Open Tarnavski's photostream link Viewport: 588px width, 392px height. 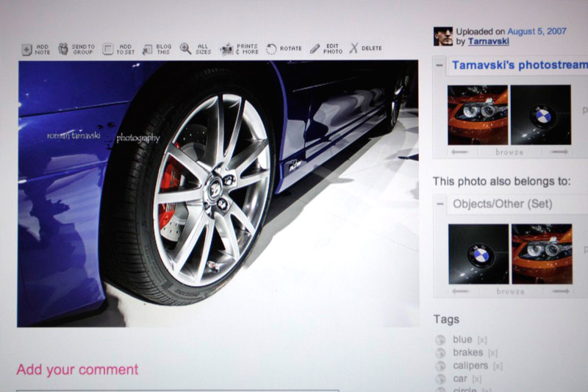coord(520,65)
